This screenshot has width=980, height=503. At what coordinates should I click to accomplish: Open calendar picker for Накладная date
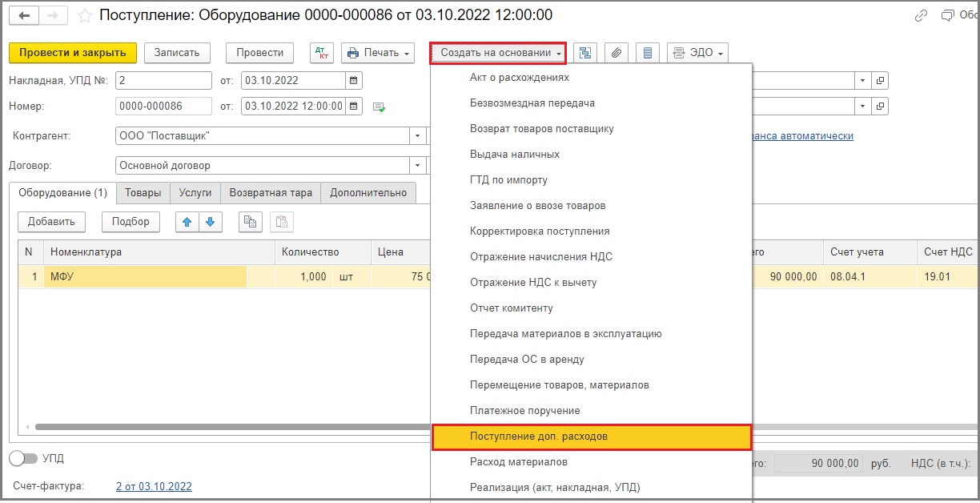pos(354,80)
